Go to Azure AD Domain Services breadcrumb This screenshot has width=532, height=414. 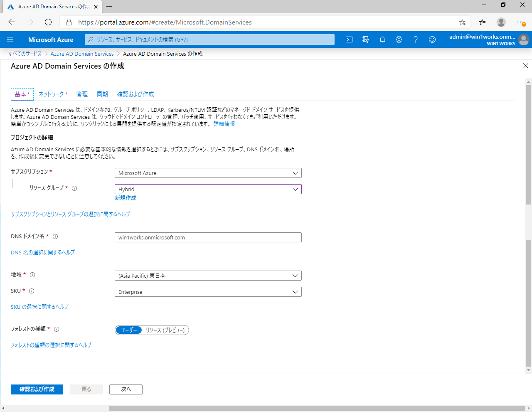click(x=82, y=54)
